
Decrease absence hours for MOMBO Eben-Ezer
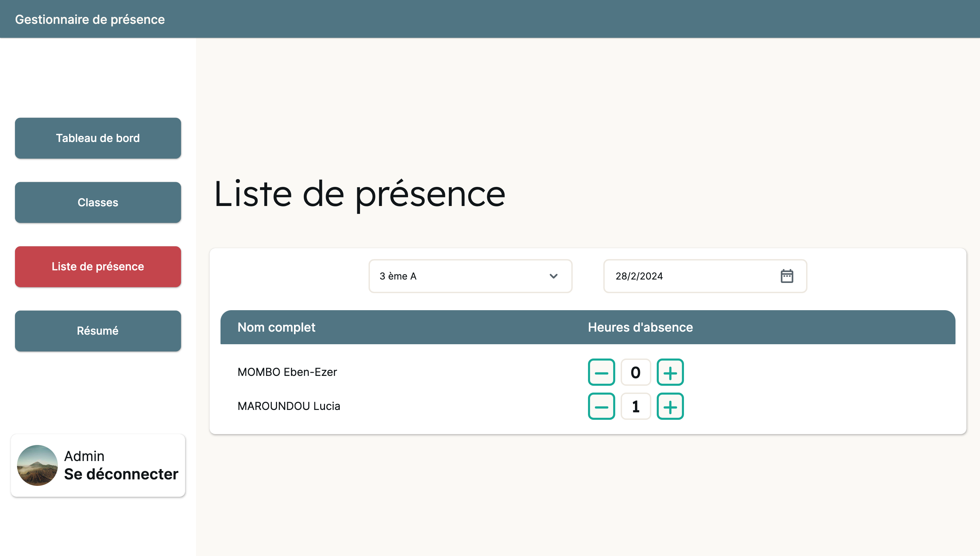pyautogui.click(x=601, y=372)
